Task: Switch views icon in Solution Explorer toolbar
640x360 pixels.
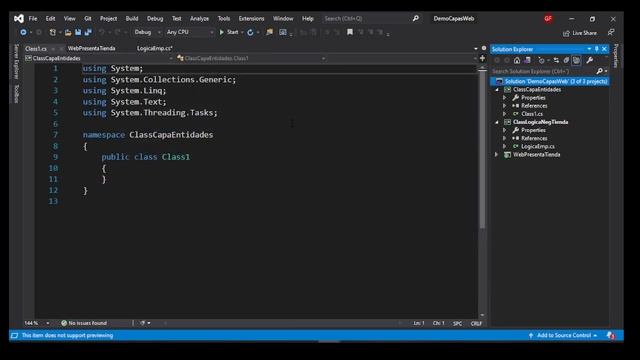Action: (x=527, y=60)
